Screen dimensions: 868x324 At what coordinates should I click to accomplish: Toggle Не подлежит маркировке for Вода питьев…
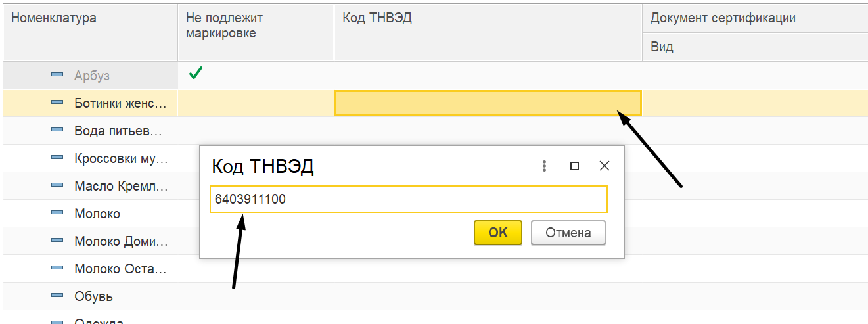[x=256, y=130]
